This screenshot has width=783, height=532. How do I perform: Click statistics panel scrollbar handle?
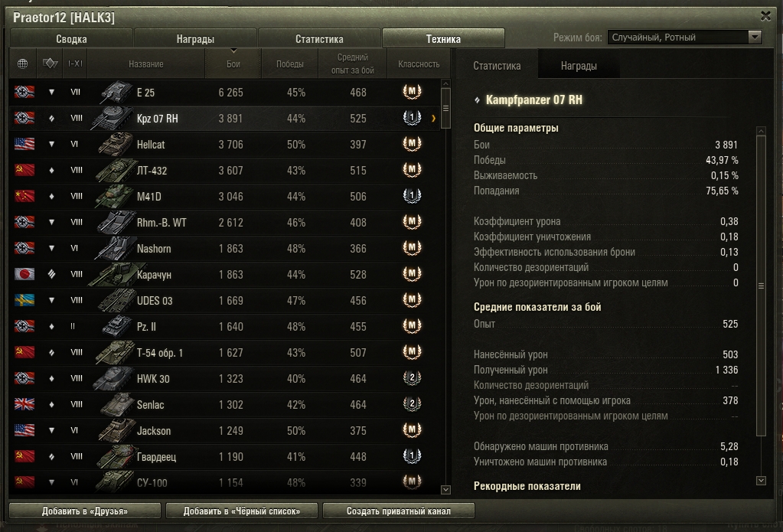761,286
